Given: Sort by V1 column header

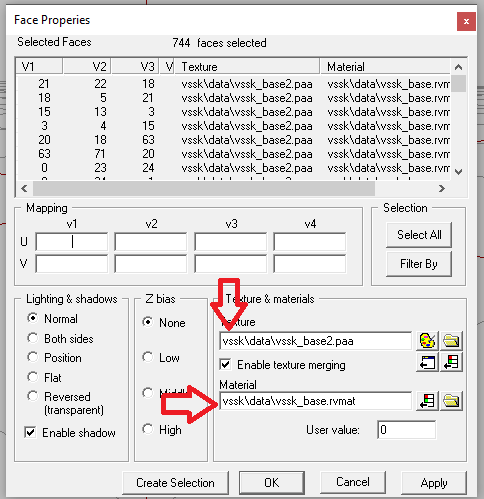Looking at the screenshot, I should pyautogui.click(x=39, y=66).
